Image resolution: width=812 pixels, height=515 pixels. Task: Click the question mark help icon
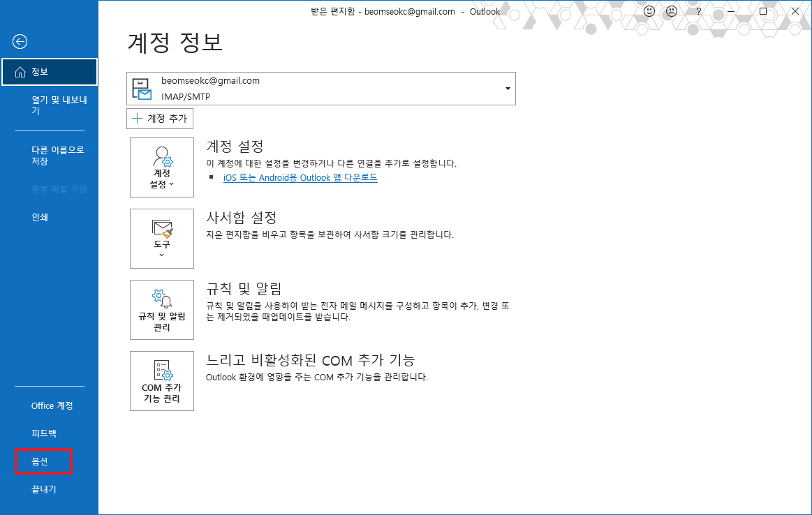tap(699, 11)
